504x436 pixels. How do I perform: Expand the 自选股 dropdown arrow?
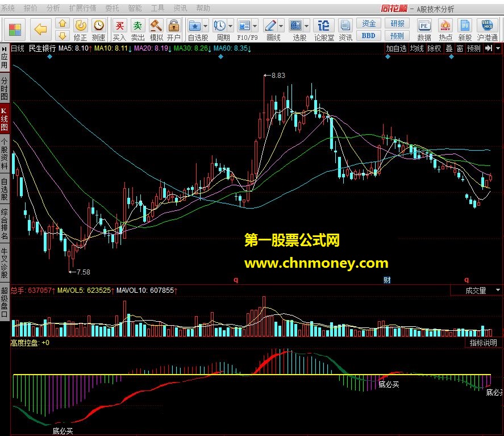pyautogui.click(x=205, y=26)
